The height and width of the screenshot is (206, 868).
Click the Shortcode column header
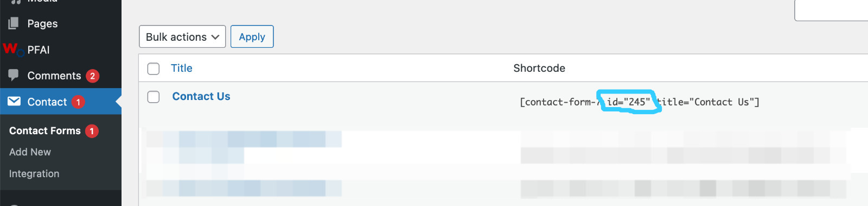click(x=539, y=68)
